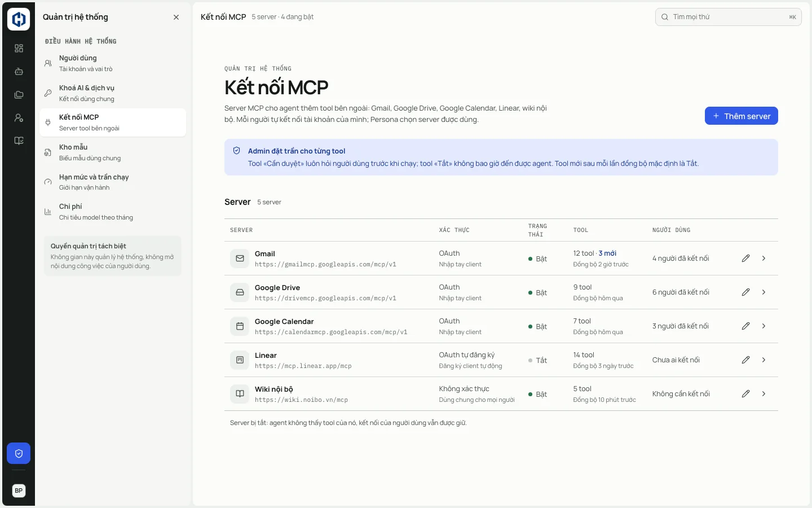Edit the Wiki nội bộ server via pencil
Viewport: 812px width, 508px height.
pos(745,394)
